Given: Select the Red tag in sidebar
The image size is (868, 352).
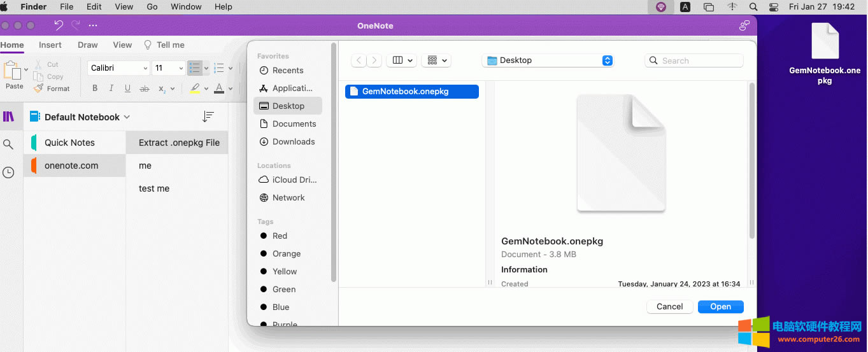Looking at the screenshot, I should (280, 236).
